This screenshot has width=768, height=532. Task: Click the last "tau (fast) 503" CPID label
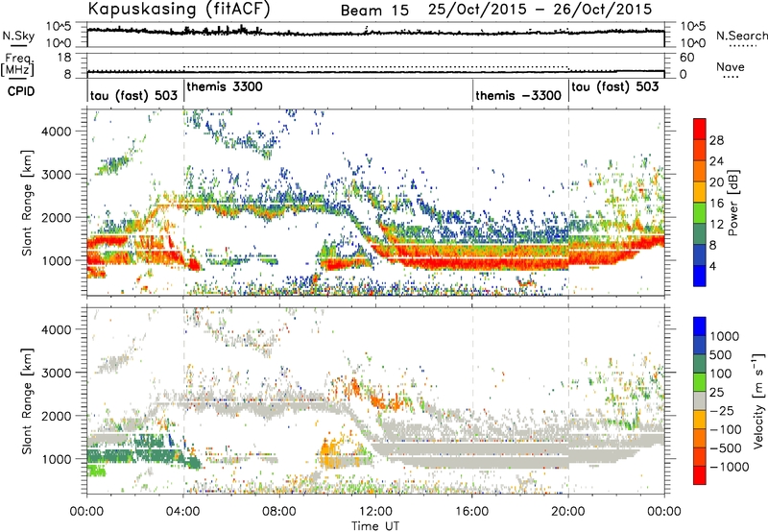[615, 86]
